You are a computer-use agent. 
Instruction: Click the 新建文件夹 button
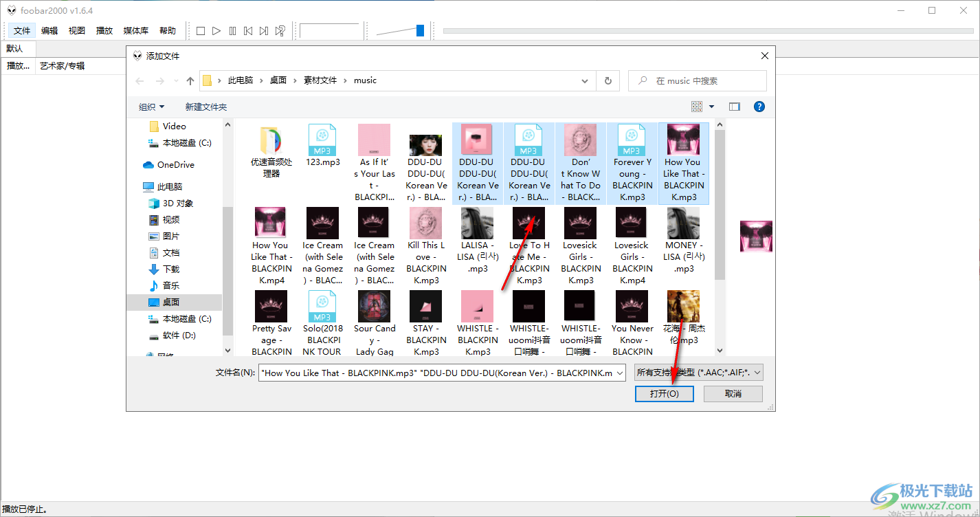pos(206,107)
